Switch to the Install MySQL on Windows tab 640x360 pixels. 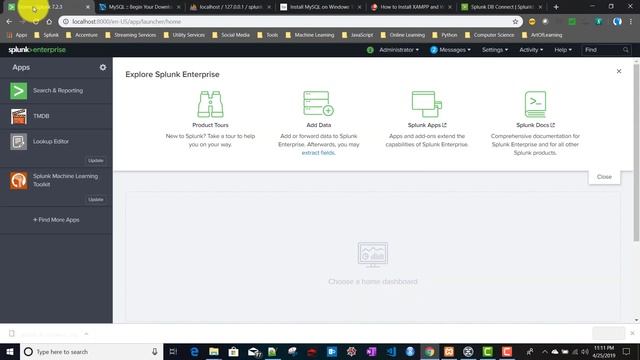point(321,7)
